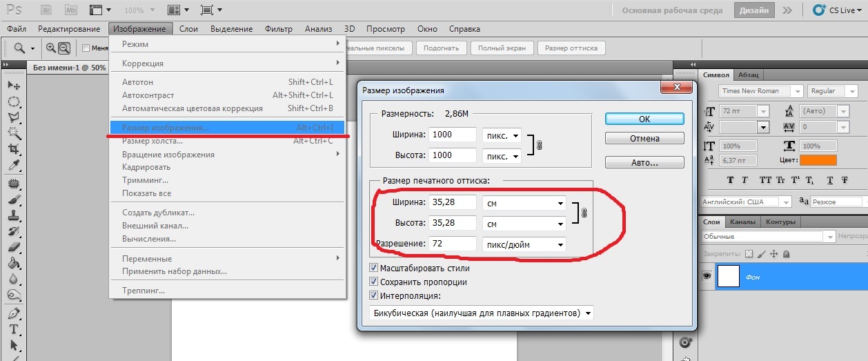Toggle Lock Transparent Pixels icon
This screenshot has width=868, height=361.
coord(750,253)
